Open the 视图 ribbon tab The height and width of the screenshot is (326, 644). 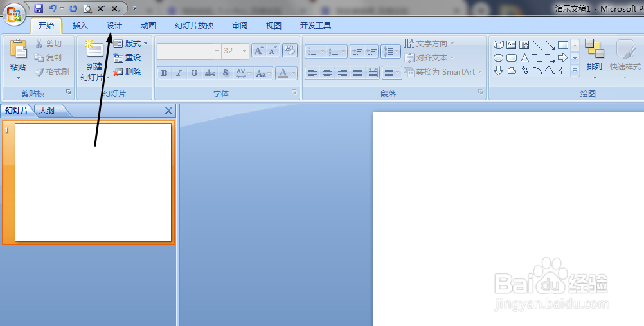click(274, 26)
